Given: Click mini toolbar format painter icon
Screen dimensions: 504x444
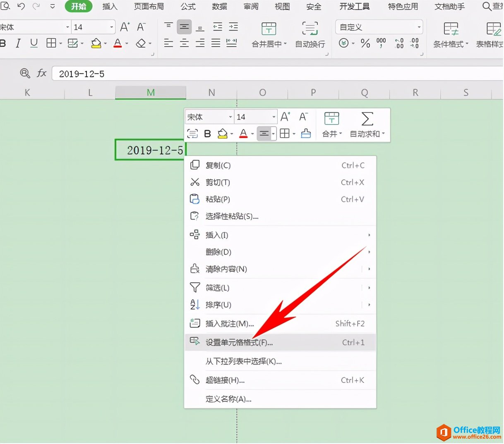Looking at the screenshot, I should click(306, 134).
